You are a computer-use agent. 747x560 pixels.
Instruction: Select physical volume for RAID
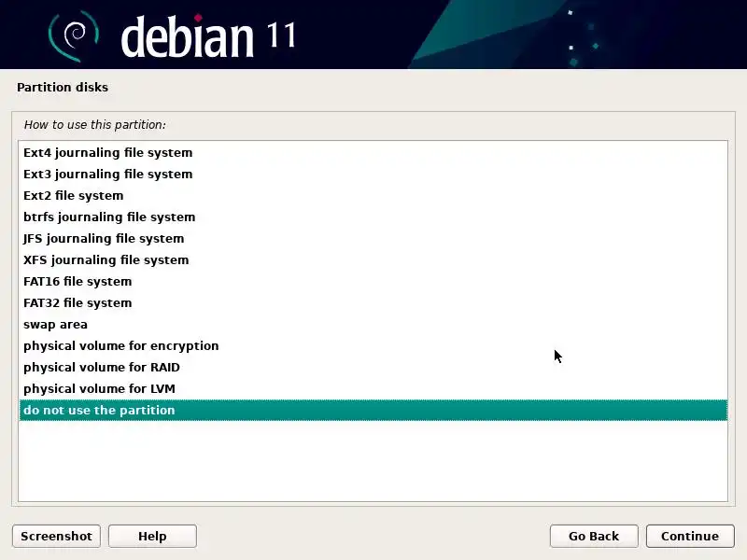[373, 367]
